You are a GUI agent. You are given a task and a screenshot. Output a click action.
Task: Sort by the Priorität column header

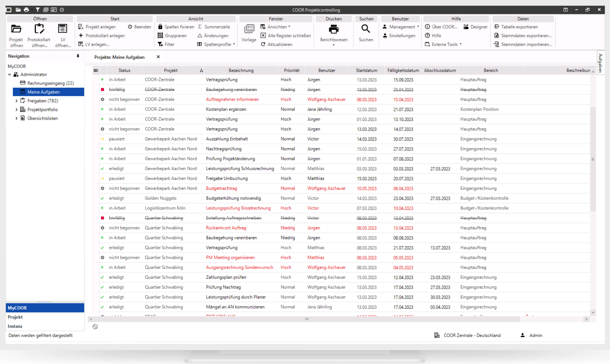click(292, 71)
